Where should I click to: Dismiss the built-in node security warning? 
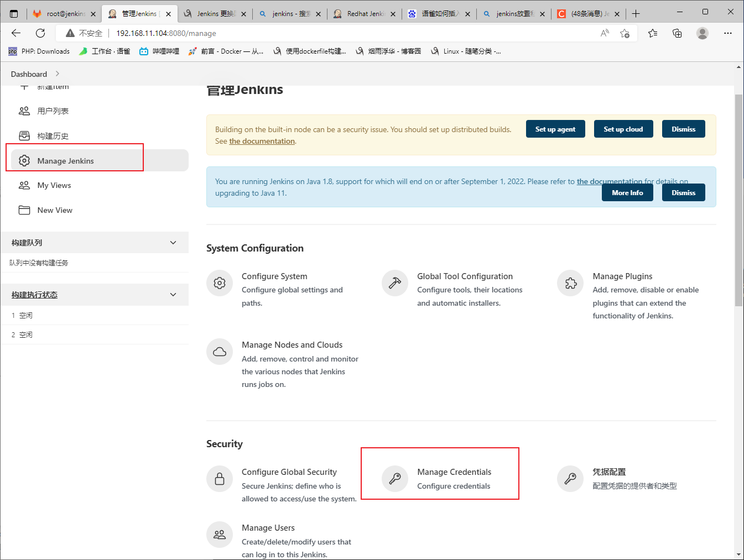[684, 129]
